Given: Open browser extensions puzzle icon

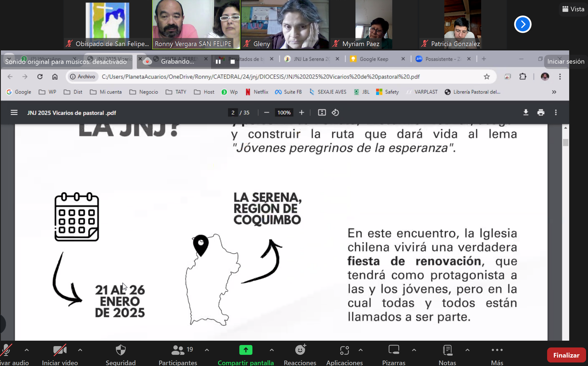Looking at the screenshot, I should [x=523, y=77].
